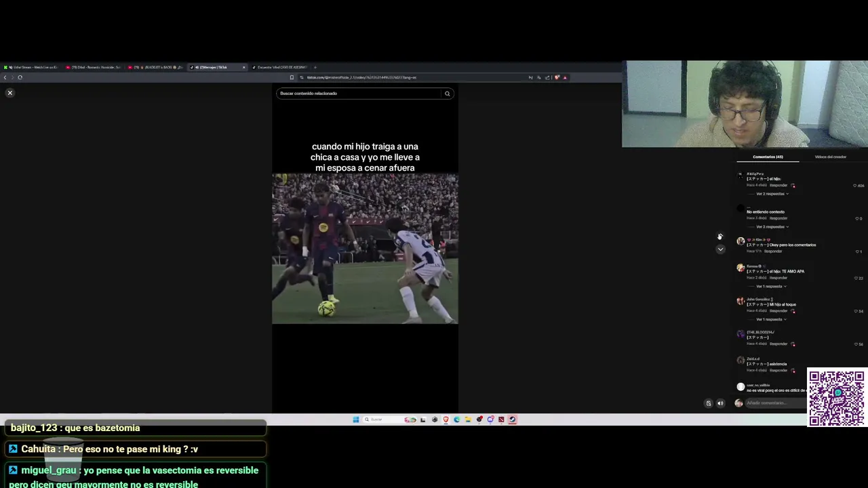Open Windows Start menu
This screenshot has height=488, width=868.
click(x=355, y=420)
